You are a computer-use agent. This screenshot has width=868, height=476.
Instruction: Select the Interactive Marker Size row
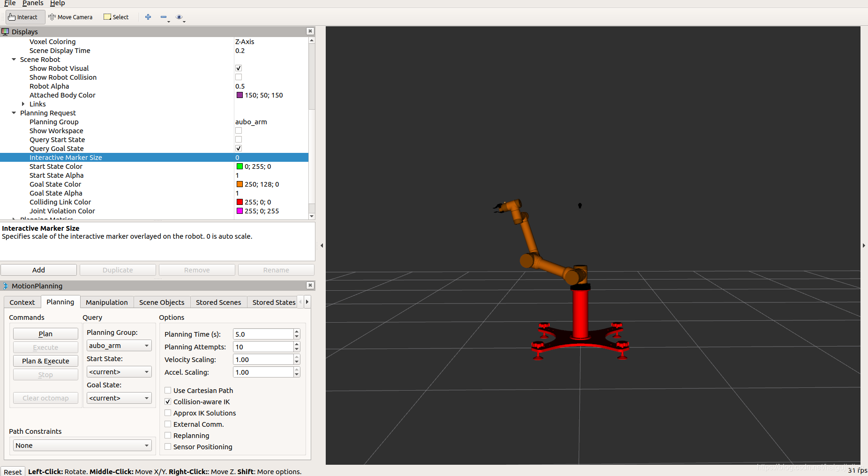[x=154, y=158]
